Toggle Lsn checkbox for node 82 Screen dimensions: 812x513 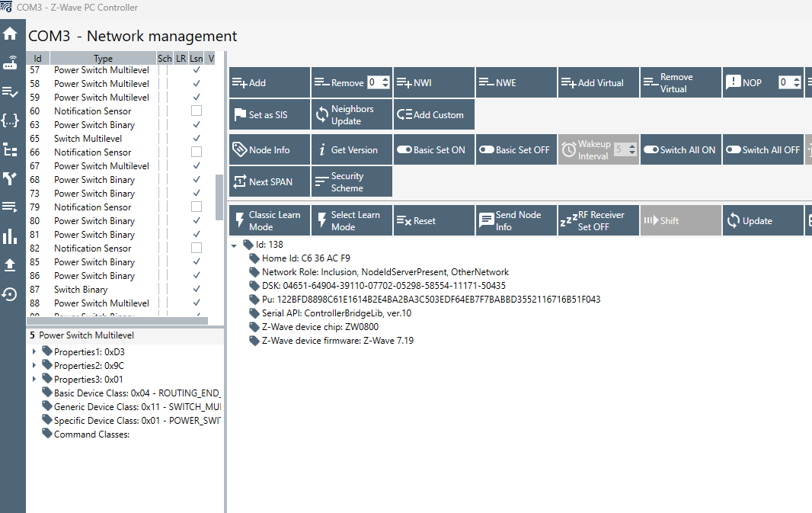click(x=197, y=248)
